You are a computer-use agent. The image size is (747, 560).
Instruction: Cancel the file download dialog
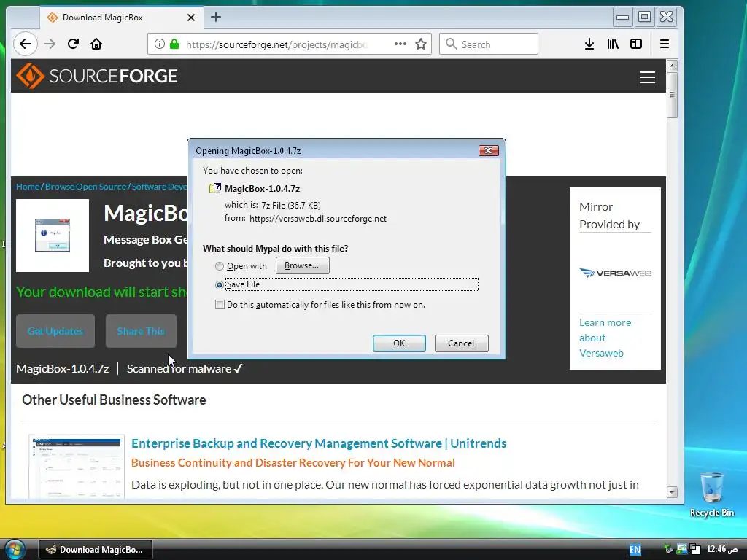point(461,343)
